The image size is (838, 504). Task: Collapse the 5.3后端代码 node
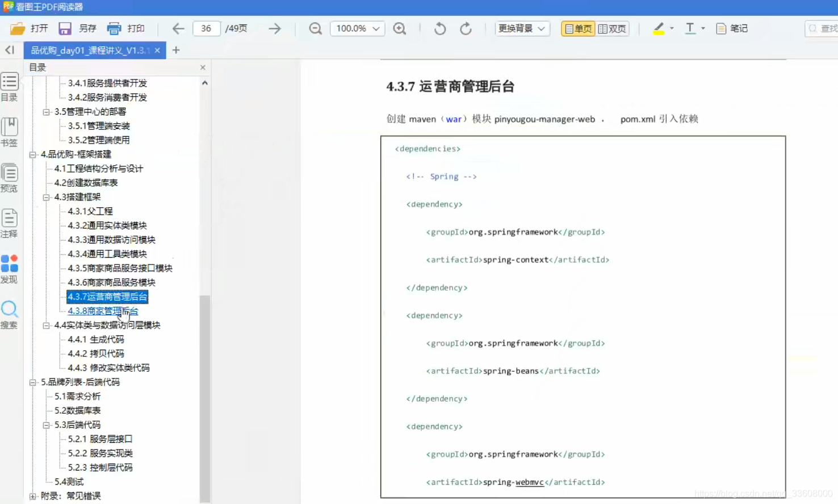(47, 425)
